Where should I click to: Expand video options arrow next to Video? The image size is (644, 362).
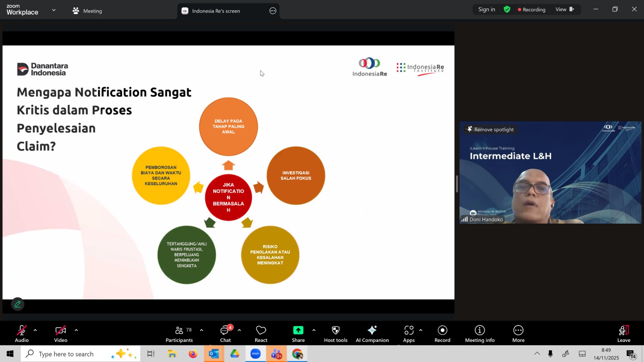coord(76,330)
